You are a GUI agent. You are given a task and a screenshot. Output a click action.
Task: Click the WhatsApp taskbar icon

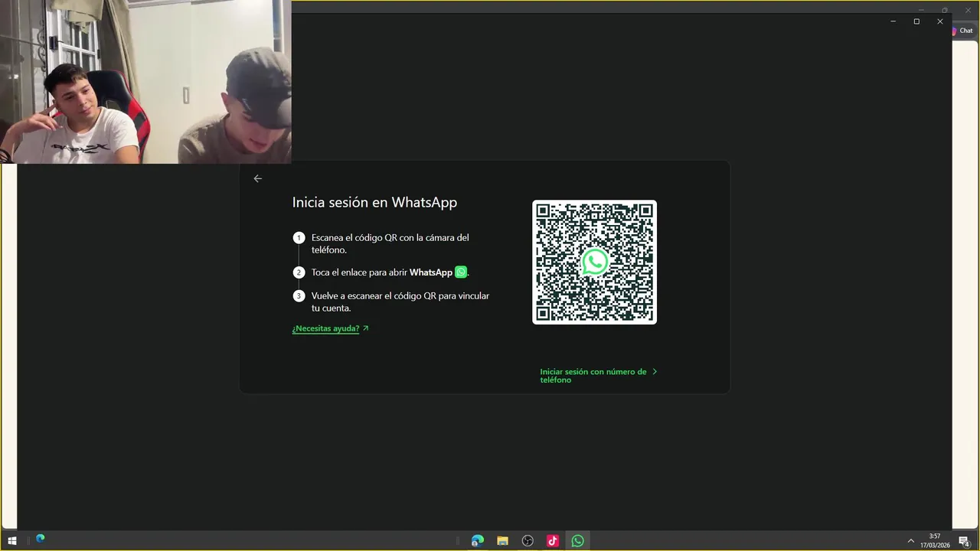pyautogui.click(x=578, y=541)
